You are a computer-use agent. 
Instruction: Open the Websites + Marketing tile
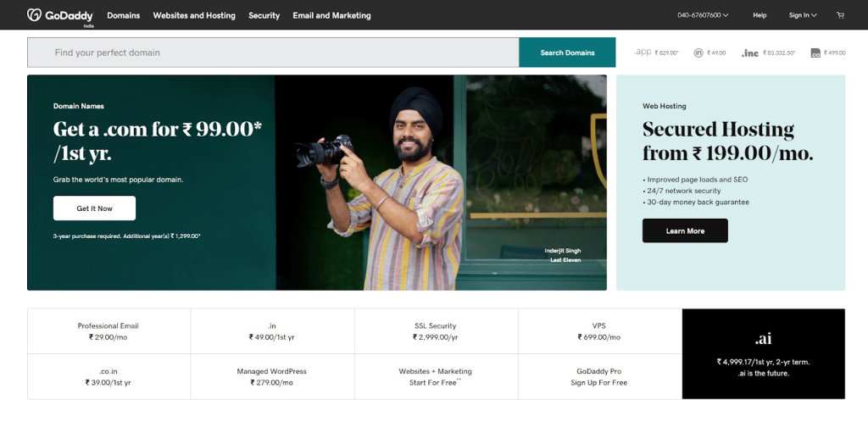click(x=437, y=376)
